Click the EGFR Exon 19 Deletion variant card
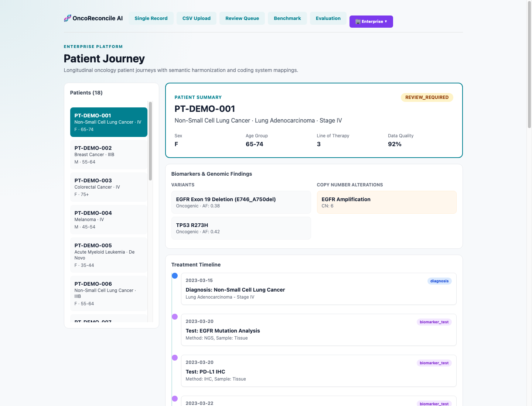This screenshot has height=406, width=532. tap(241, 202)
